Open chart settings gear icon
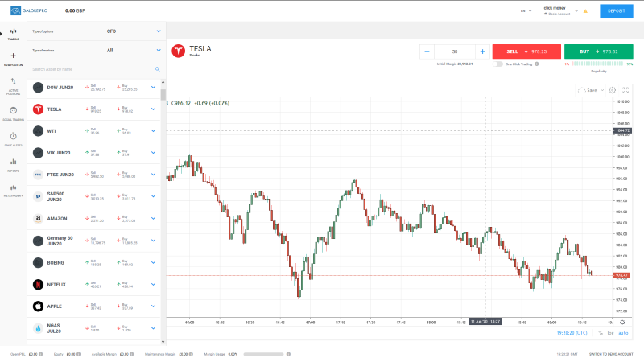The height and width of the screenshot is (362, 644). (612, 90)
